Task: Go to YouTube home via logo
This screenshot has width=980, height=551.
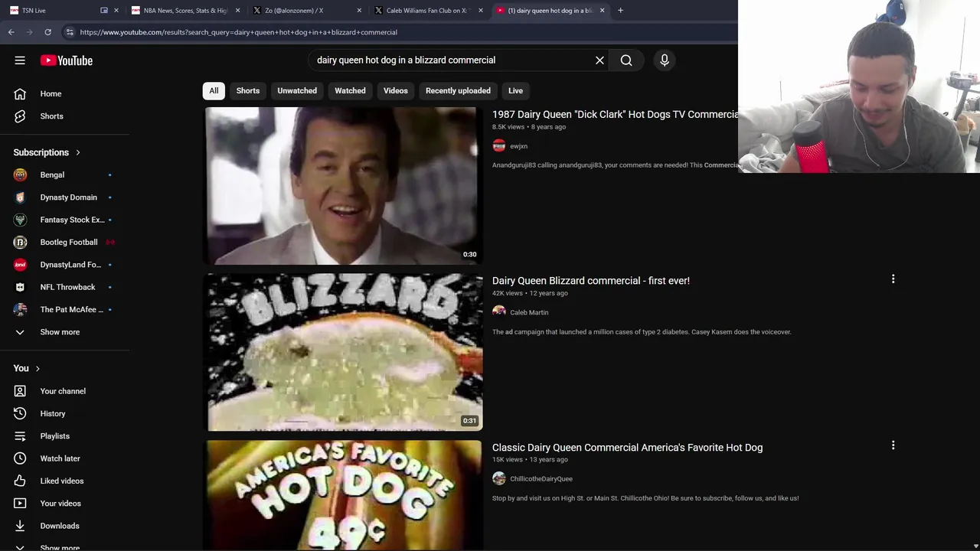Action: point(67,60)
